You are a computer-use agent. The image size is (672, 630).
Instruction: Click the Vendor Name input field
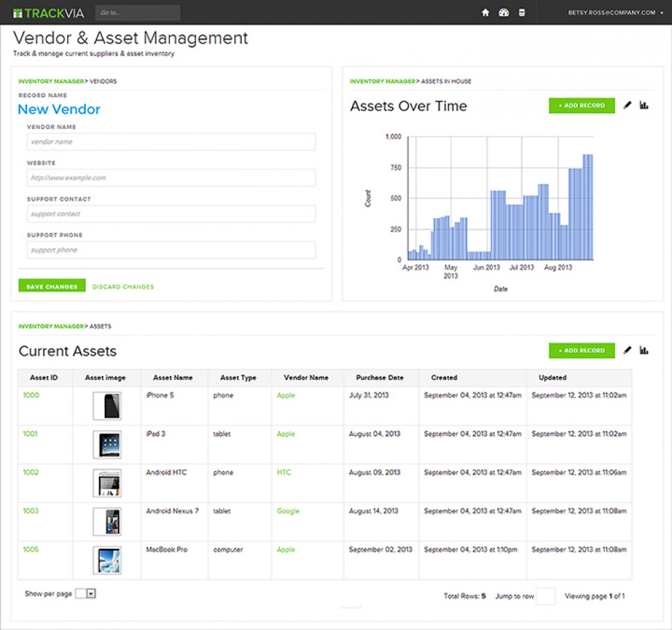tap(171, 142)
